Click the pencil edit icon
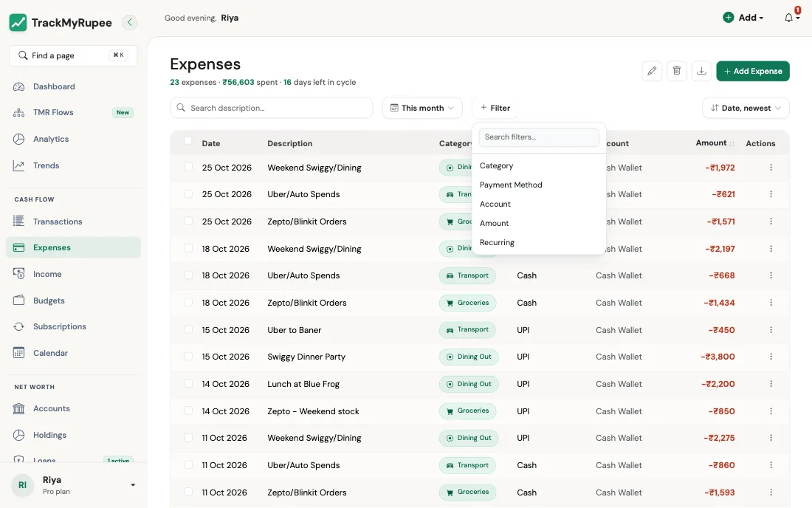 point(652,71)
